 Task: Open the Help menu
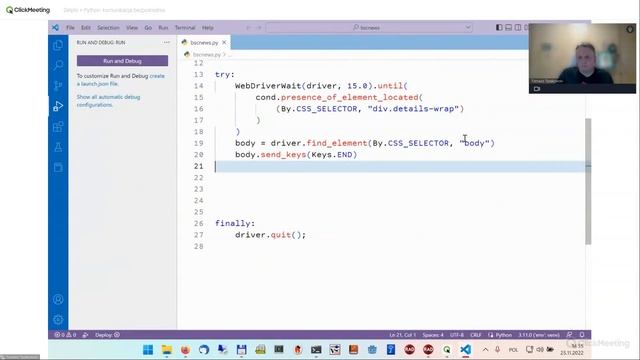click(207, 28)
